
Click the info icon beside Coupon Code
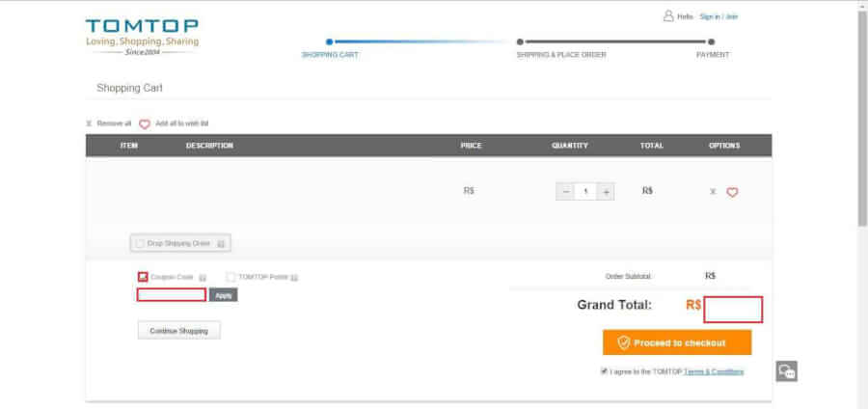click(x=203, y=278)
